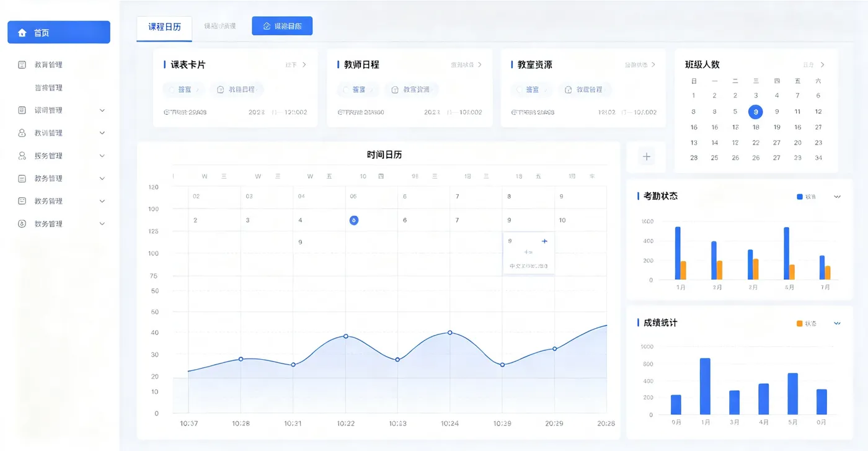868x451 pixels.
Task: Select the first chip in 教室资源 card
Action: [532, 89]
